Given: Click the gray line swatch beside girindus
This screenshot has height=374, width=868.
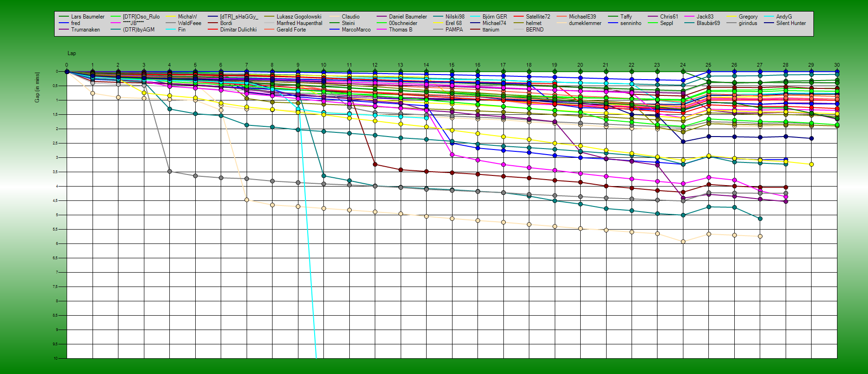Looking at the screenshot, I should (732, 23).
